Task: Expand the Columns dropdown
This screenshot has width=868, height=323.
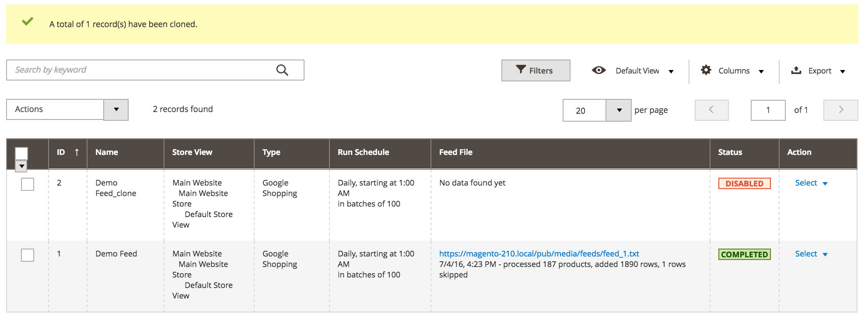Action: pyautogui.click(x=761, y=71)
